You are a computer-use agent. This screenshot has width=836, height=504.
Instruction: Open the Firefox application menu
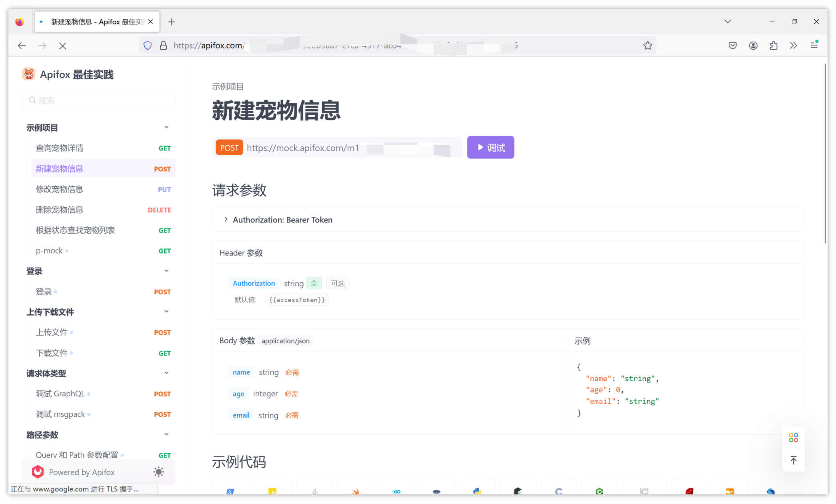coord(814,45)
